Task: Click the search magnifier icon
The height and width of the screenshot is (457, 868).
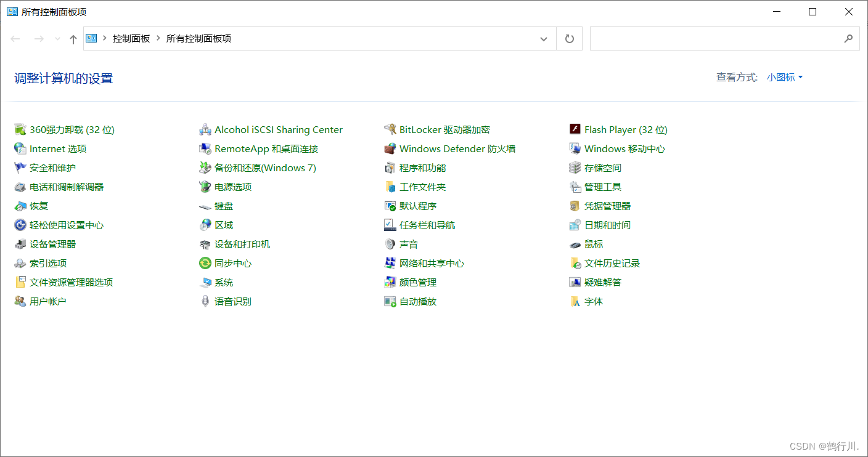Action: [x=849, y=38]
